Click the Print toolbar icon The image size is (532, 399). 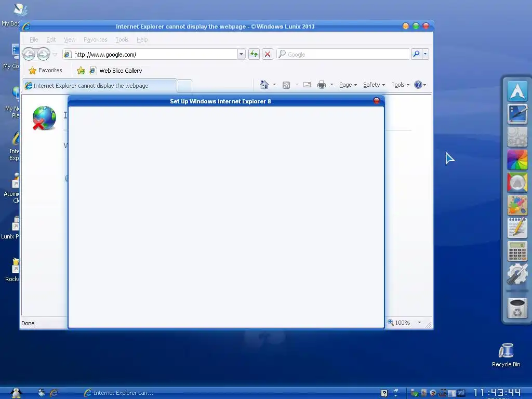click(321, 85)
